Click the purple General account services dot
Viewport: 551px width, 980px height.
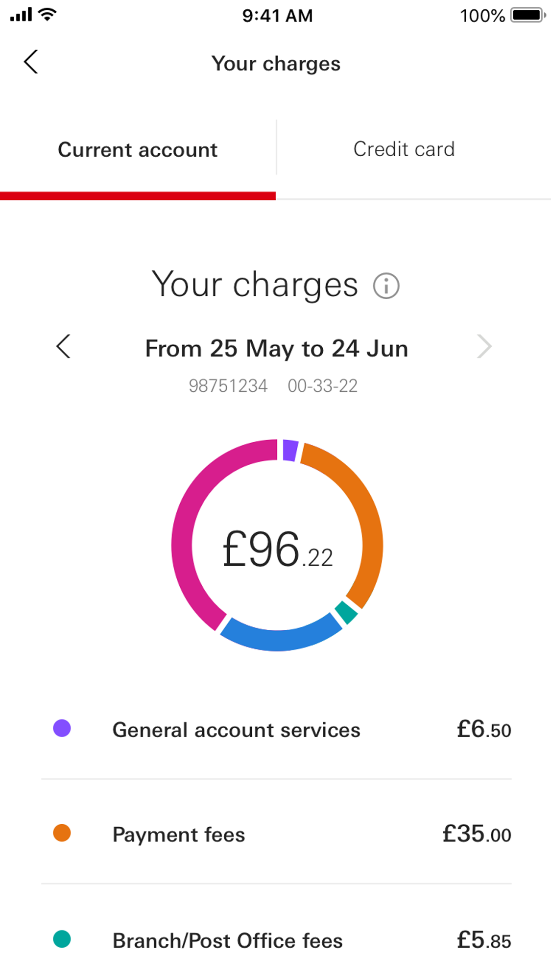62,728
